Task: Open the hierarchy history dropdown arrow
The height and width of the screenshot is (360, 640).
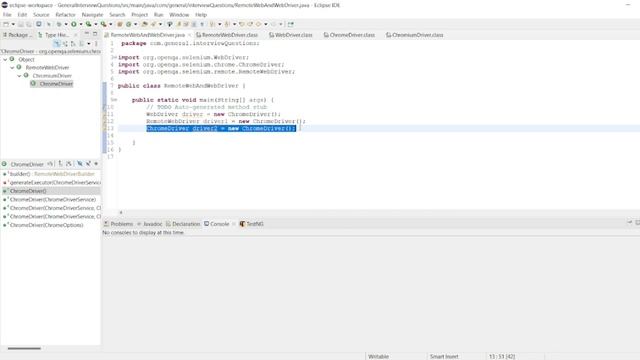Action: [x=89, y=44]
